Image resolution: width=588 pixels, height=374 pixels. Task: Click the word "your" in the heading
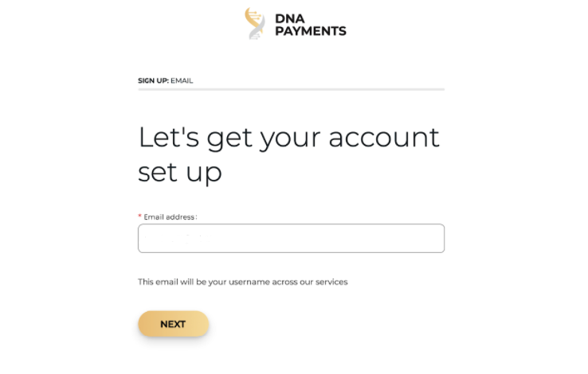[291, 139]
